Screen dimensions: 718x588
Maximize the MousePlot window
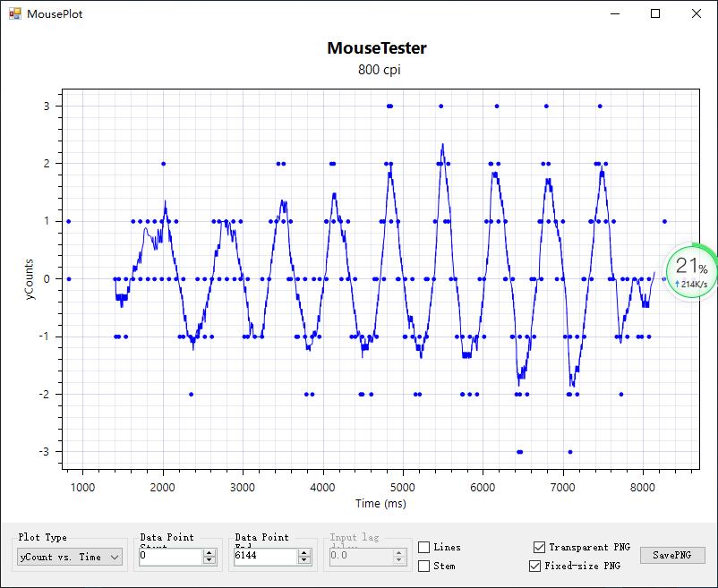click(655, 14)
